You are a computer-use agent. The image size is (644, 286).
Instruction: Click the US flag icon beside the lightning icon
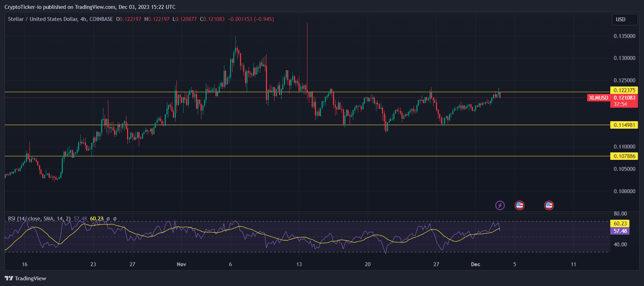coord(519,205)
